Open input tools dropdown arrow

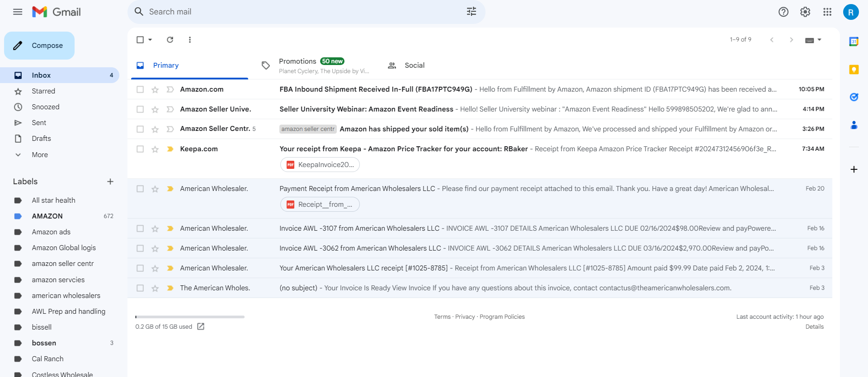[819, 40]
